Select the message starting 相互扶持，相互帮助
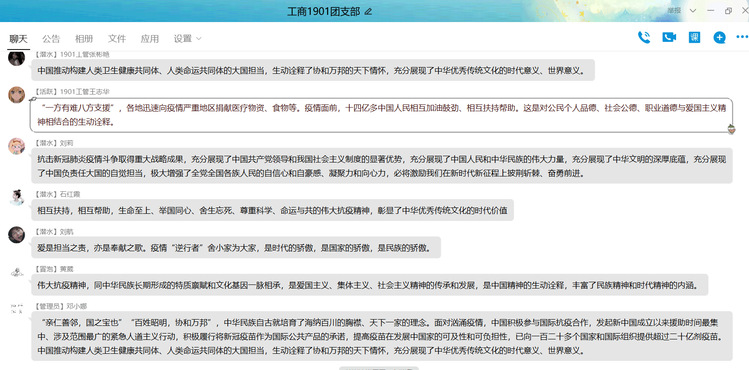 272,210
